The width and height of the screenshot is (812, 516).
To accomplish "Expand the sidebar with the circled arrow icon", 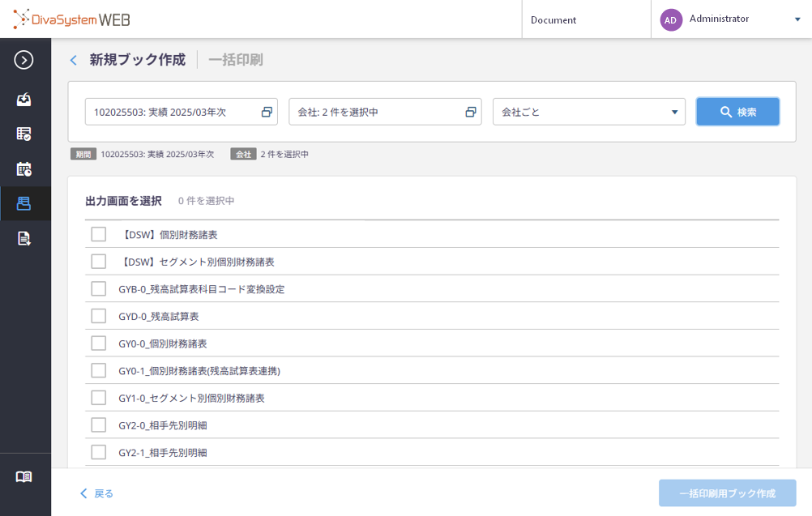I will click(24, 60).
